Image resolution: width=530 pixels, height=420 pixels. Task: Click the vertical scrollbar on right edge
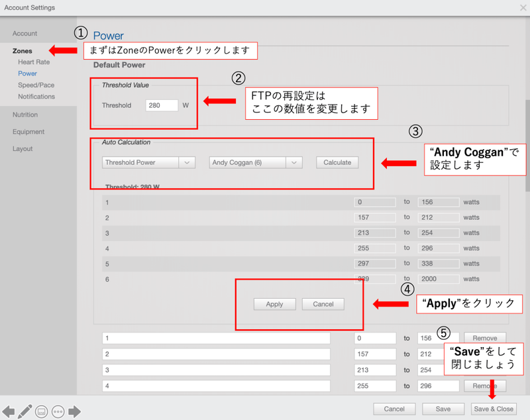(x=527, y=145)
